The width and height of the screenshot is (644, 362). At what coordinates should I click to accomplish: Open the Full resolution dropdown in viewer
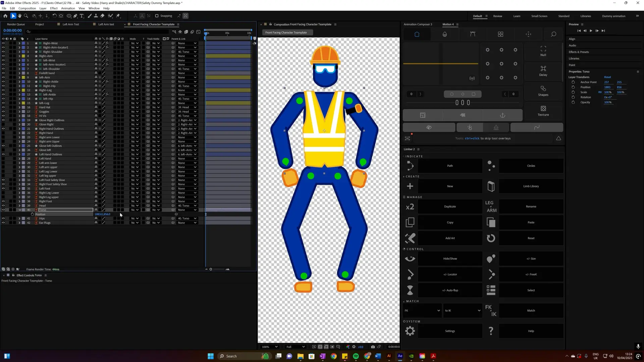295,347
